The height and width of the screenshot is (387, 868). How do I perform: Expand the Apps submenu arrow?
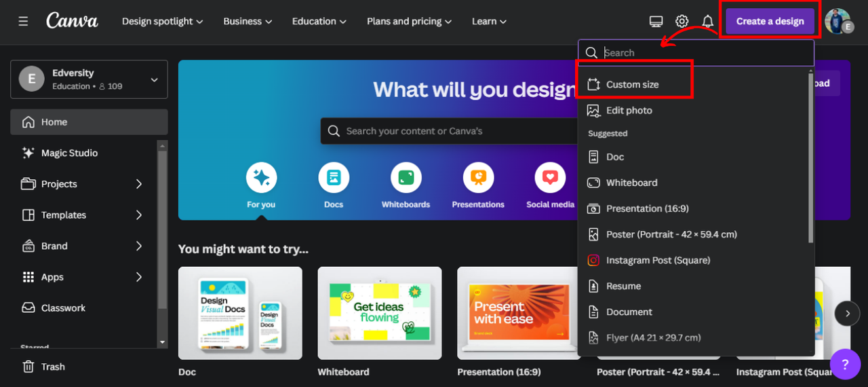tap(139, 277)
